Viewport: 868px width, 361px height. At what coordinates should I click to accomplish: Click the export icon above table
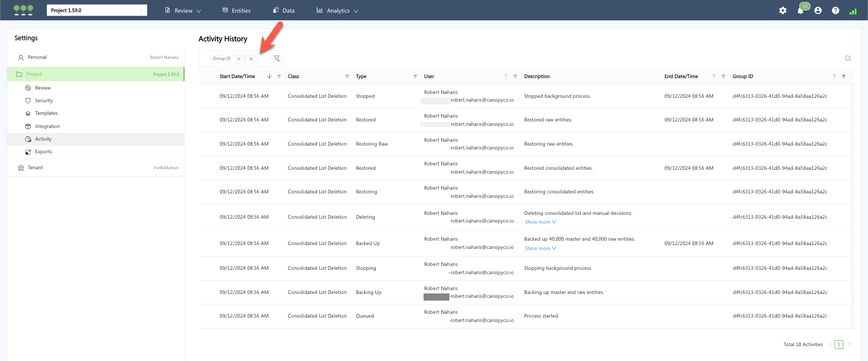[848, 58]
